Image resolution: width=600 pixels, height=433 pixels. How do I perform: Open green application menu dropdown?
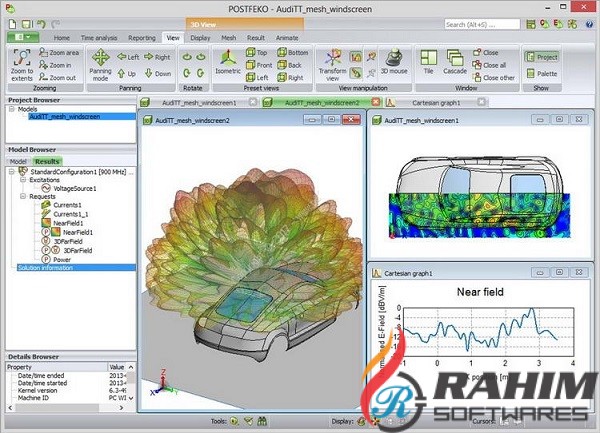pos(23,37)
